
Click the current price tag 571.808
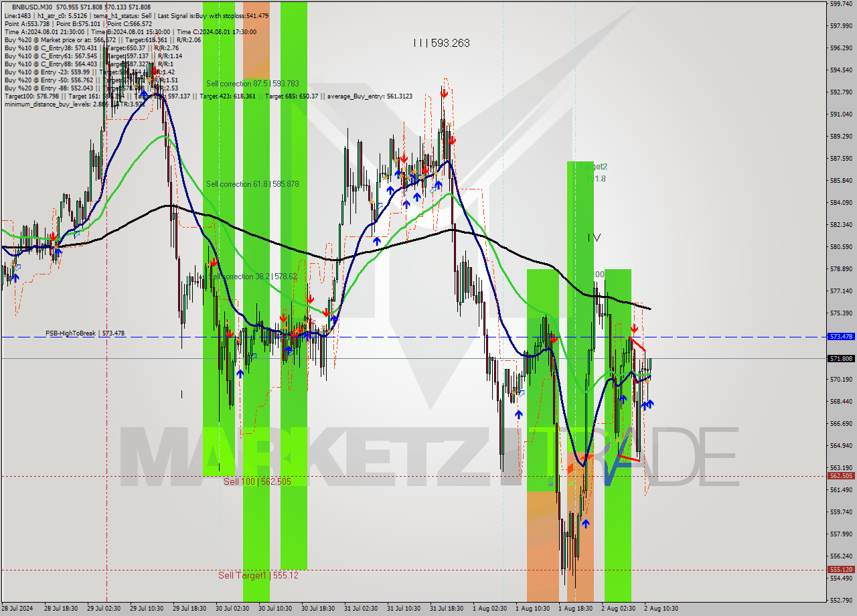pyautogui.click(x=841, y=359)
